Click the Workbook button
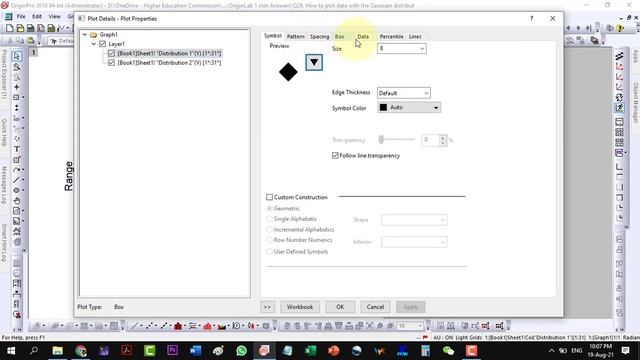This screenshot has width=640, height=360. 300,307
